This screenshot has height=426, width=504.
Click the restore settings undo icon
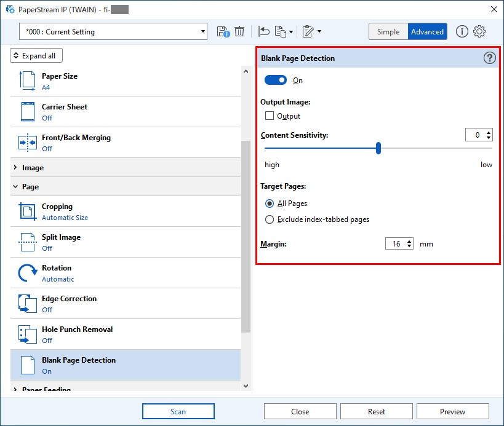click(x=264, y=31)
